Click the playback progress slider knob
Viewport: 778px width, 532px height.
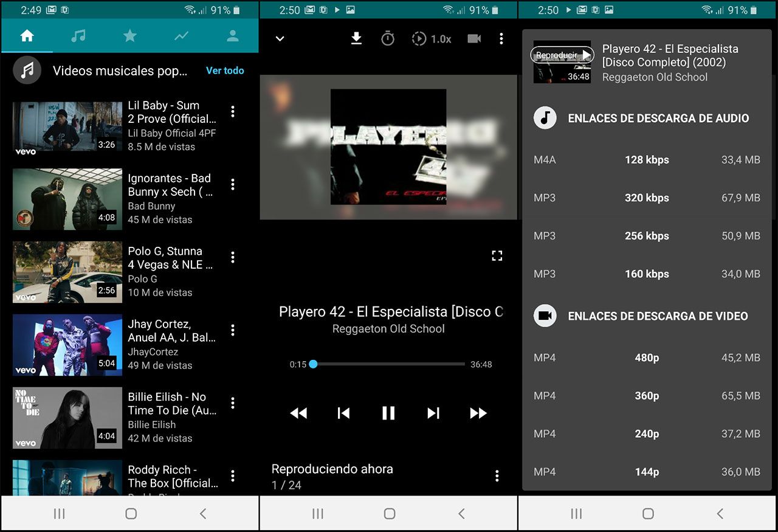(x=313, y=364)
